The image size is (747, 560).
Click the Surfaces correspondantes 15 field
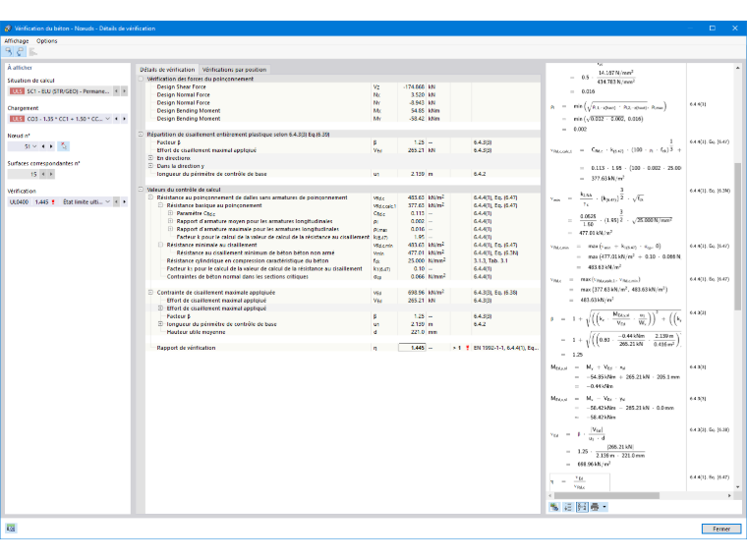click(23, 174)
